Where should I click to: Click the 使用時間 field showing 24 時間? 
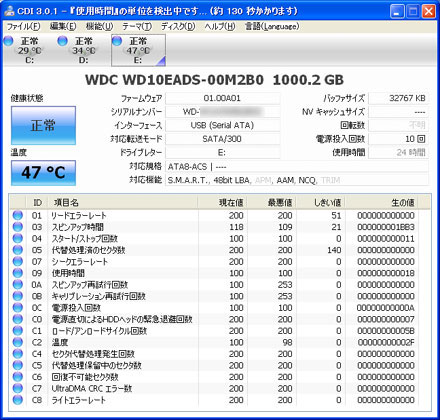(398, 152)
